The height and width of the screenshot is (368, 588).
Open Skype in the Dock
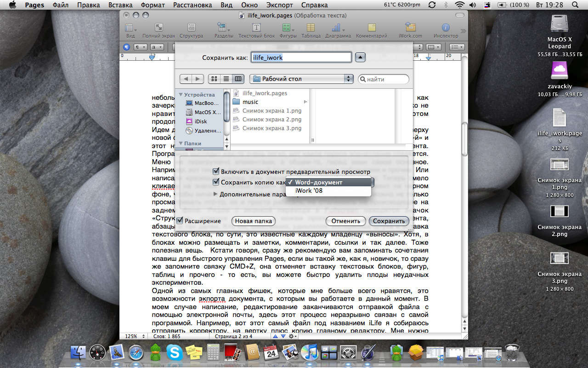(175, 353)
